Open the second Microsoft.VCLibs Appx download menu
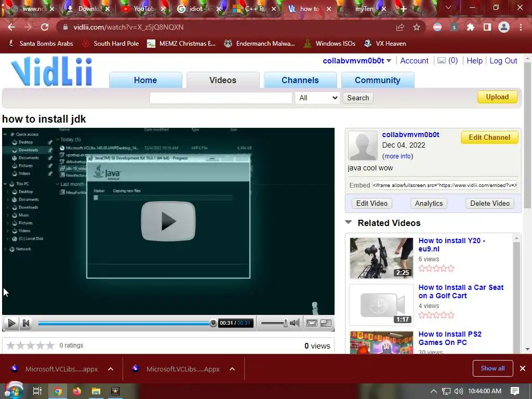This screenshot has width=532, height=399. [x=232, y=369]
